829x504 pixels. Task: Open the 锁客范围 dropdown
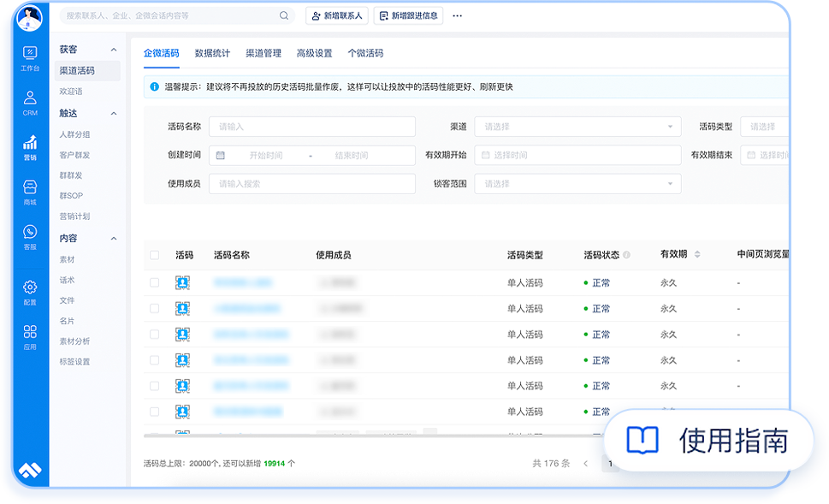(x=576, y=183)
